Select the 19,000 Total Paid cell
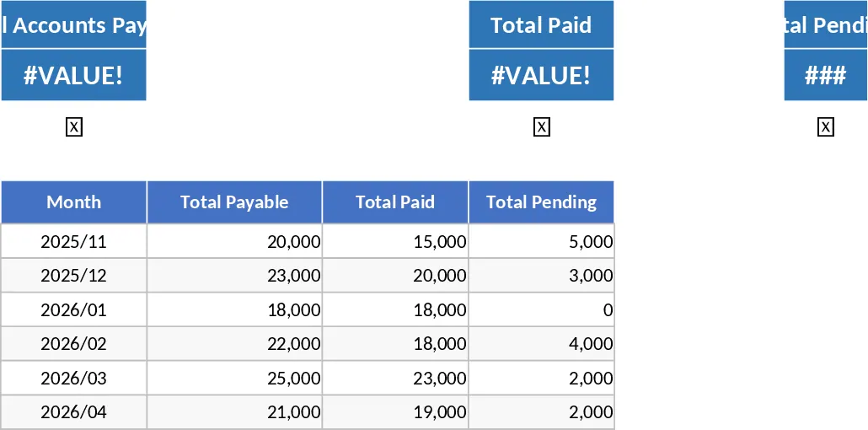868x430 pixels. (395, 412)
